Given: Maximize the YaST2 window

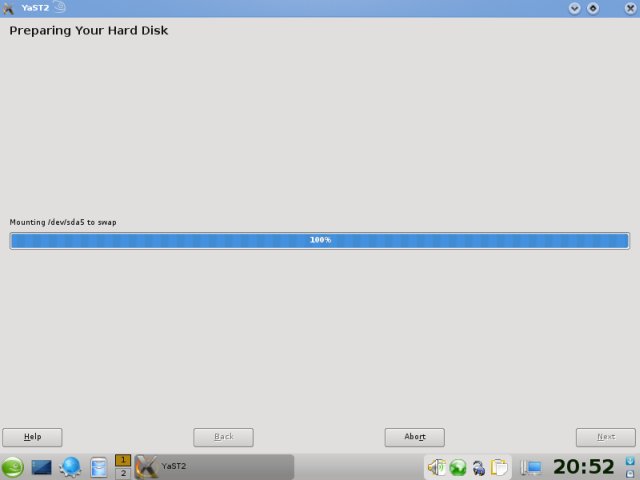Looking at the screenshot, I should click(593, 8).
